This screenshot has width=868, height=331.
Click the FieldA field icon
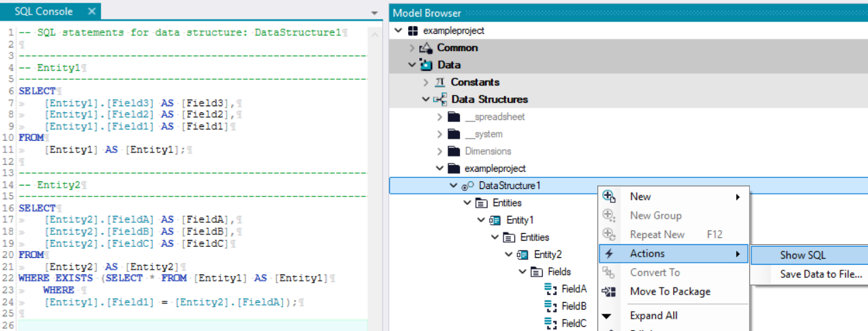pyautogui.click(x=550, y=289)
